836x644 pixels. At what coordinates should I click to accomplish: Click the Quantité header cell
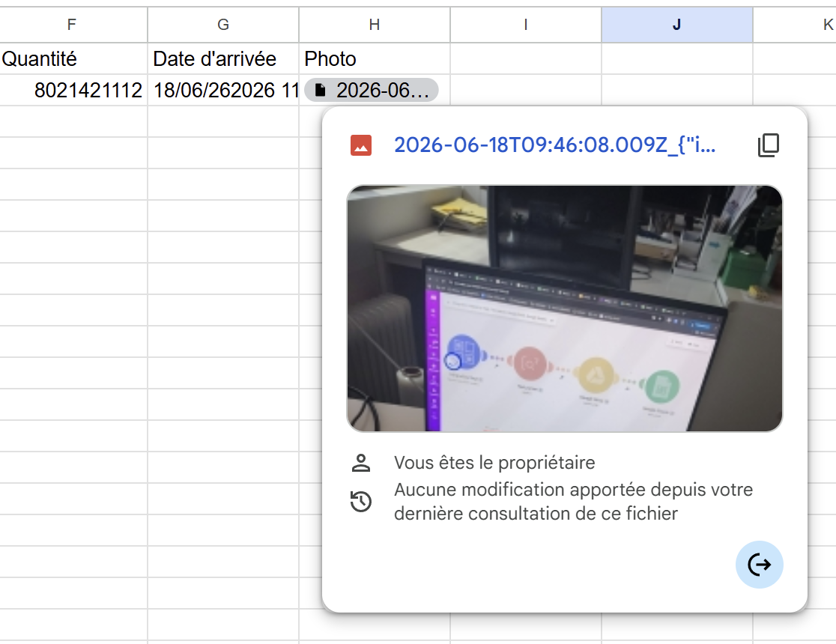[73, 58]
